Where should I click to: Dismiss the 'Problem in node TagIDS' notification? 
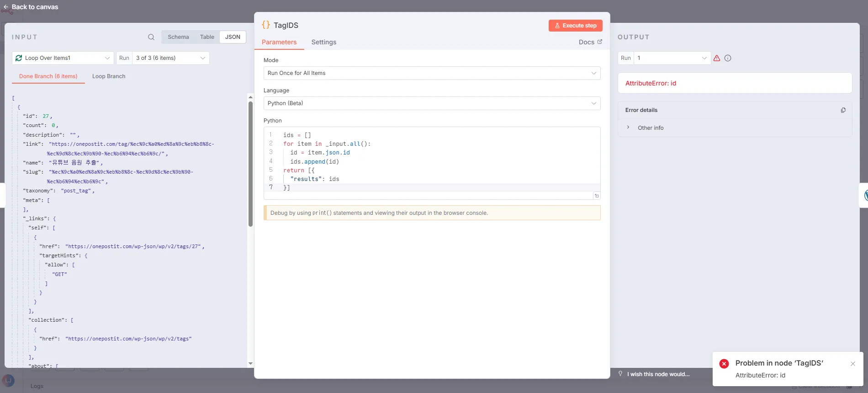(x=853, y=364)
